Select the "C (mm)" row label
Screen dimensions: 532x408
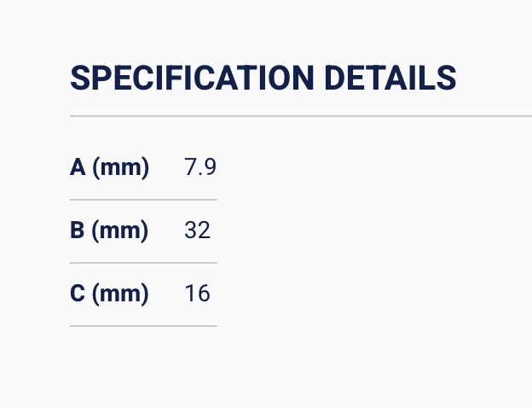tap(109, 294)
